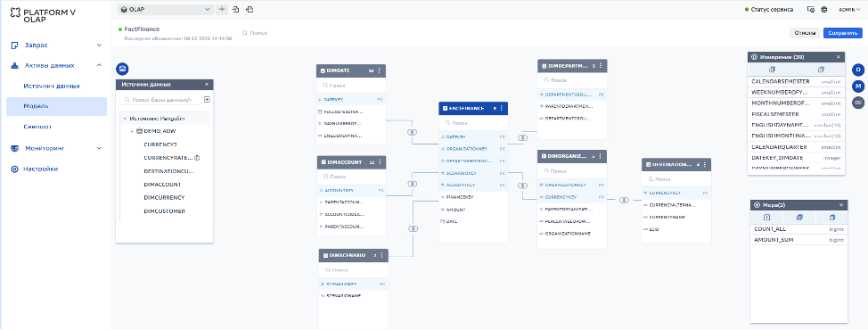868x330 pixels.
Task: Toggle the round D panel button
Action: pyautogui.click(x=857, y=70)
